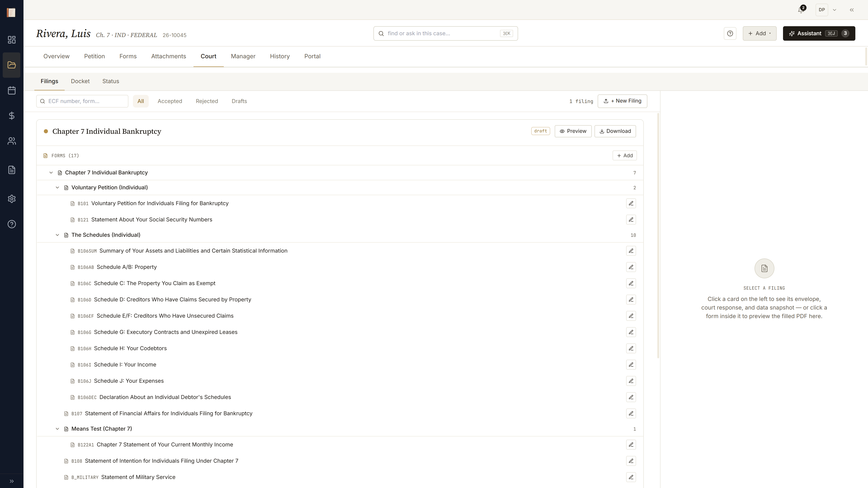This screenshot has height=488, width=868.
Task: Edit B106AB Schedule A/B Property
Action: coord(631,267)
